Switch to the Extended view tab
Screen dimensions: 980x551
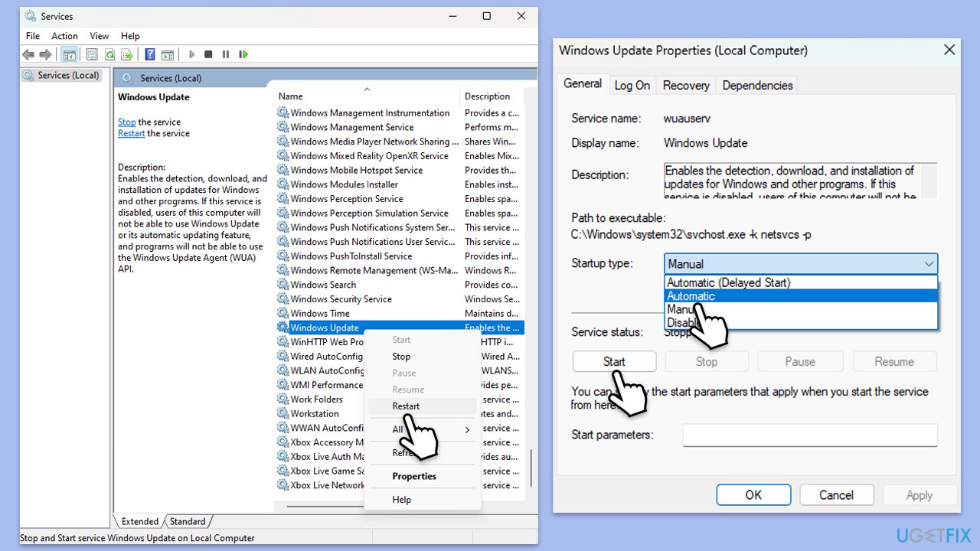140,522
